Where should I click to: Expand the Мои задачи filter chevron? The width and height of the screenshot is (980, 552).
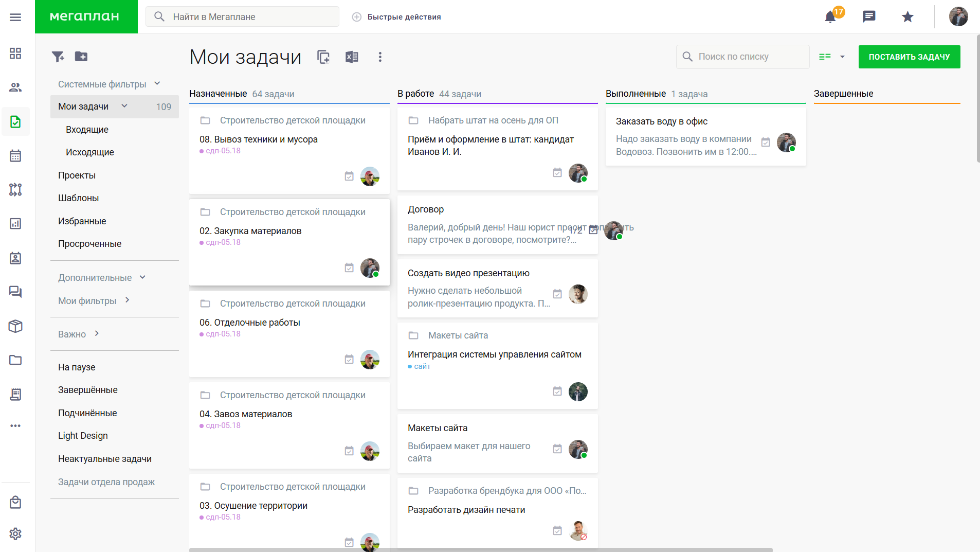(124, 106)
